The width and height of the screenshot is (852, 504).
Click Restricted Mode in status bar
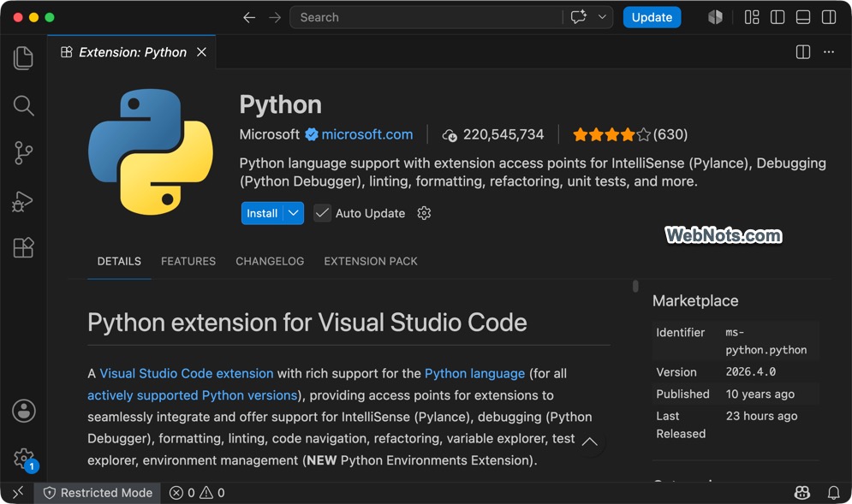tap(98, 493)
